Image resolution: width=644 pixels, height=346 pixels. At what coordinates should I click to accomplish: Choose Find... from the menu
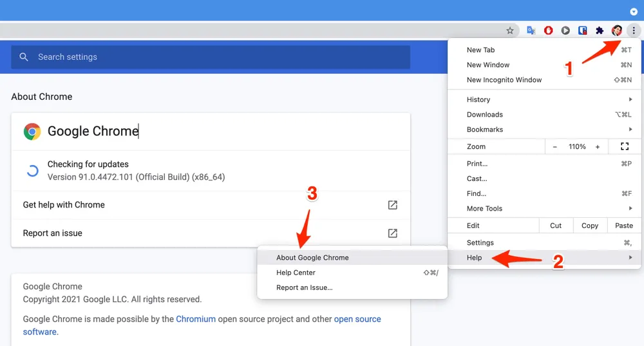coord(544,193)
